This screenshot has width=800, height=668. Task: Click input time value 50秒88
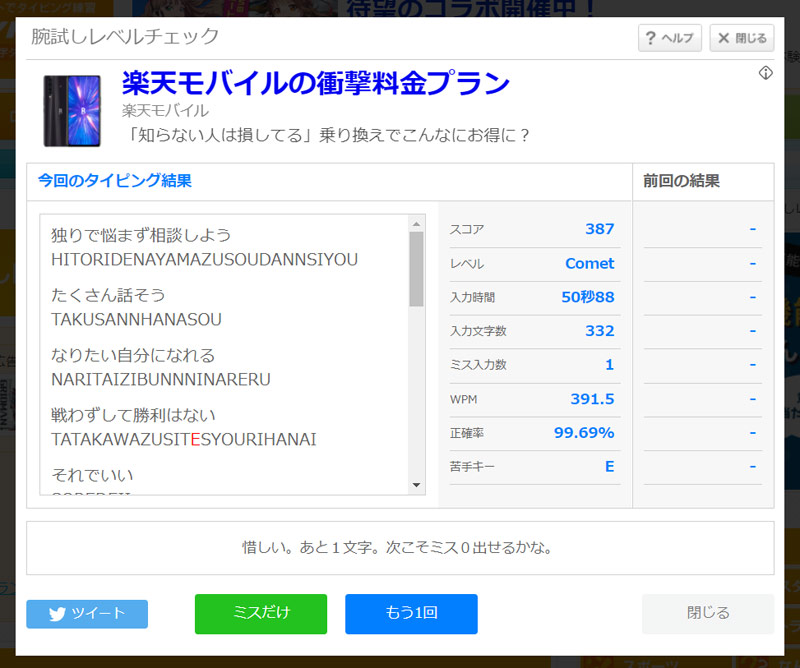588,297
